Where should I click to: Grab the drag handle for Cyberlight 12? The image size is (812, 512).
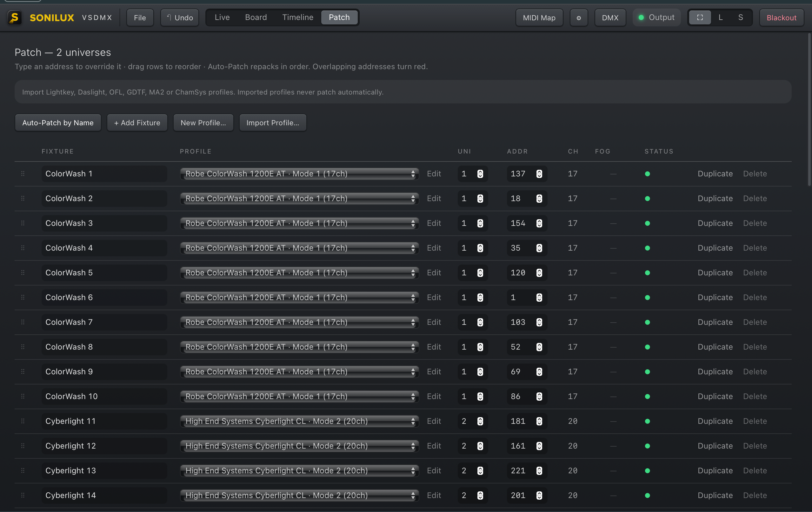[23, 446]
